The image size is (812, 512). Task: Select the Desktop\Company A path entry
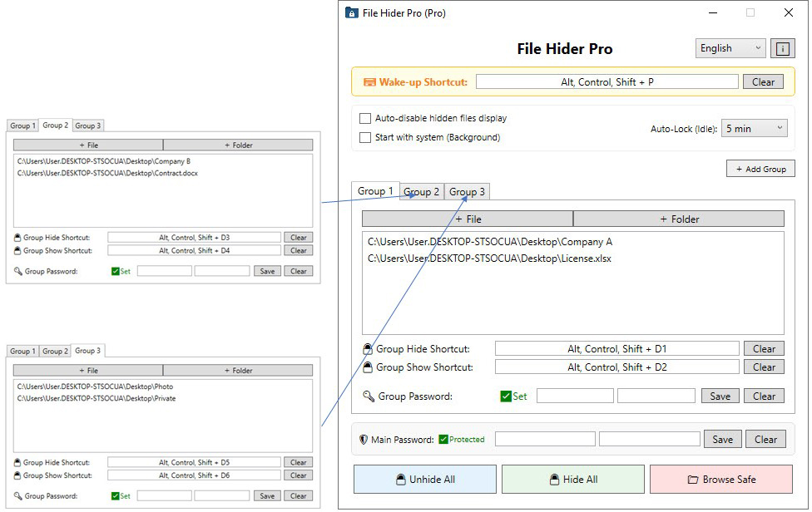(x=490, y=242)
